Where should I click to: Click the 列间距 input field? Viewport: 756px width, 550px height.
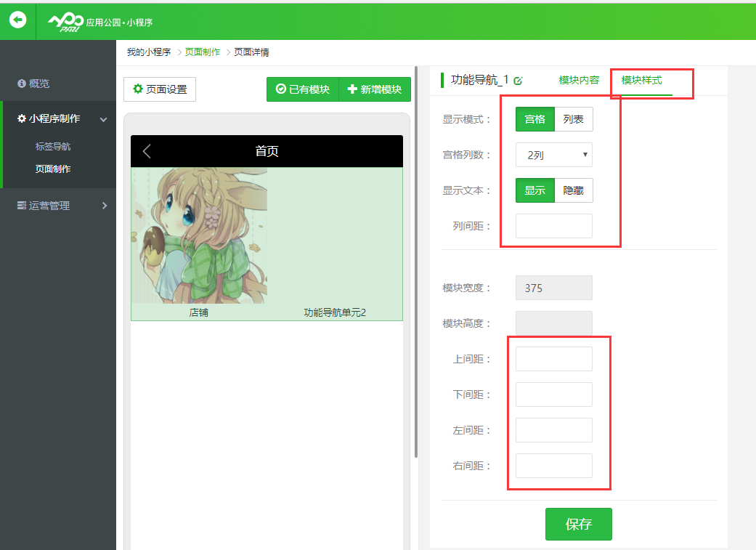tap(554, 226)
